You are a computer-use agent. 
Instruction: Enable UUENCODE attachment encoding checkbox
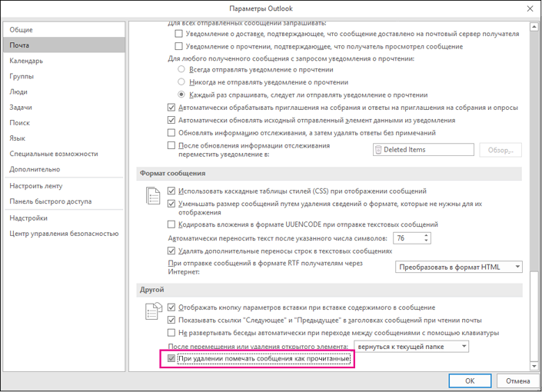pos(171,224)
